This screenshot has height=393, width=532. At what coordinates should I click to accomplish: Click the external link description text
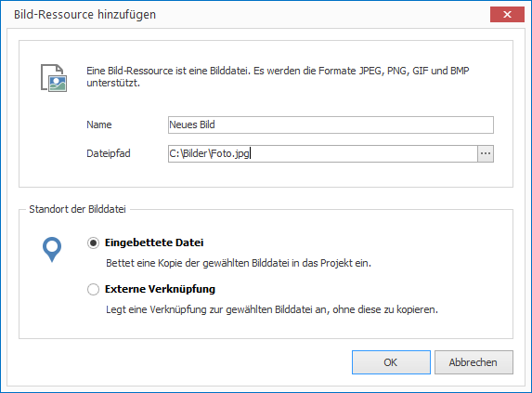pos(272,309)
